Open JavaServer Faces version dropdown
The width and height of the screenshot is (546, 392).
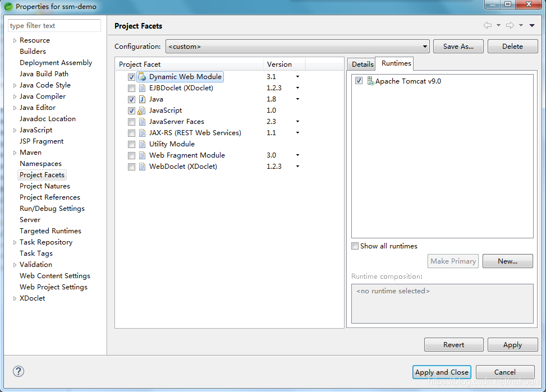[x=298, y=122]
